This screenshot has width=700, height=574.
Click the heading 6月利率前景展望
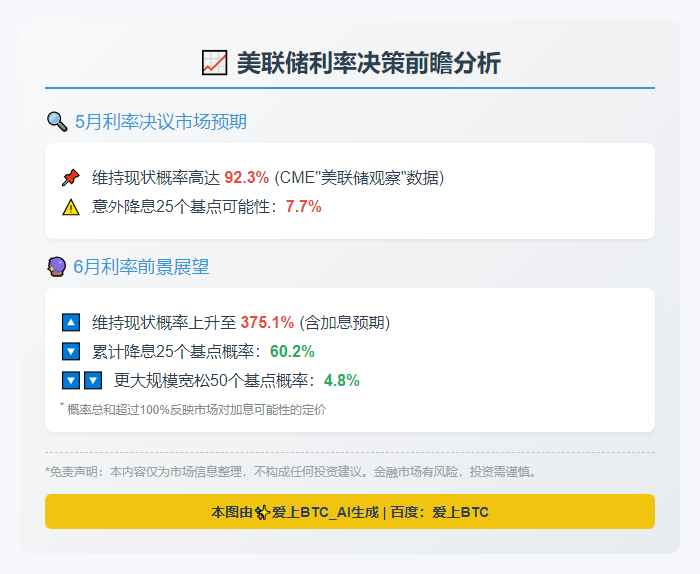tap(141, 267)
